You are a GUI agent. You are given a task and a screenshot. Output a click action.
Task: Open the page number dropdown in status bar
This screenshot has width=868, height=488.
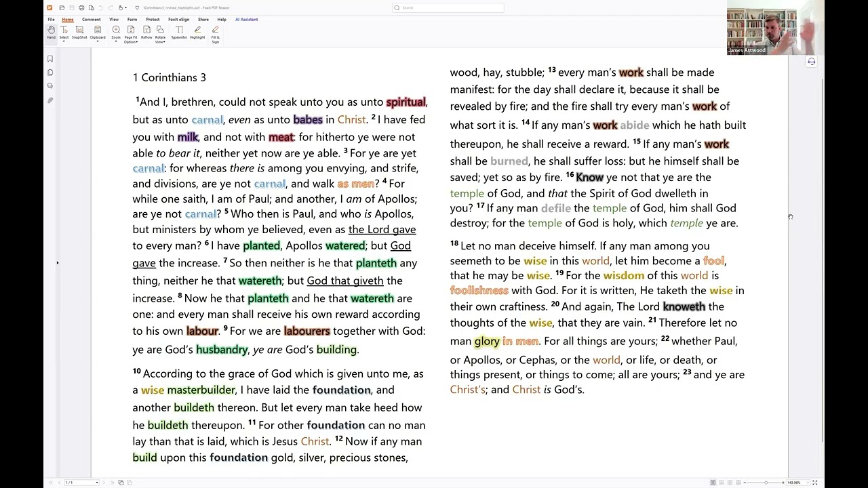click(x=97, y=483)
